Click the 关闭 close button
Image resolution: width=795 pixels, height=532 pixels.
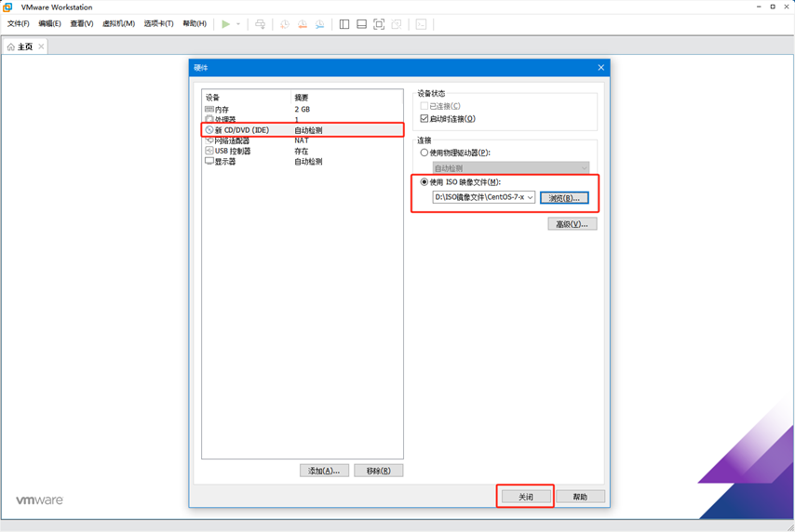click(525, 497)
